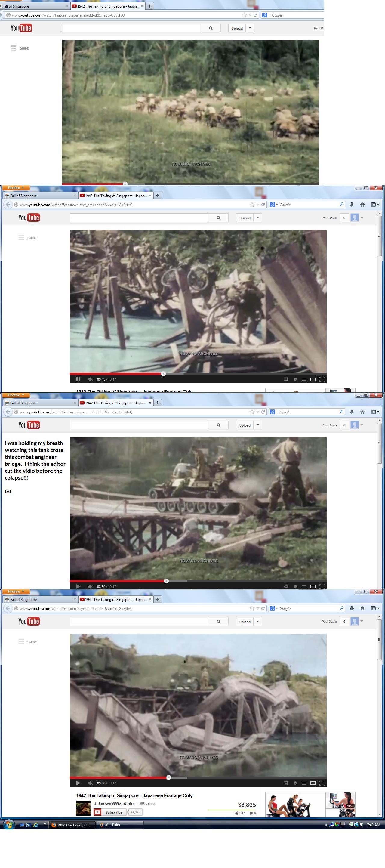The height and width of the screenshot is (868, 385).
Task: Bookmark page with star in 03:56 window
Action: click(252, 608)
